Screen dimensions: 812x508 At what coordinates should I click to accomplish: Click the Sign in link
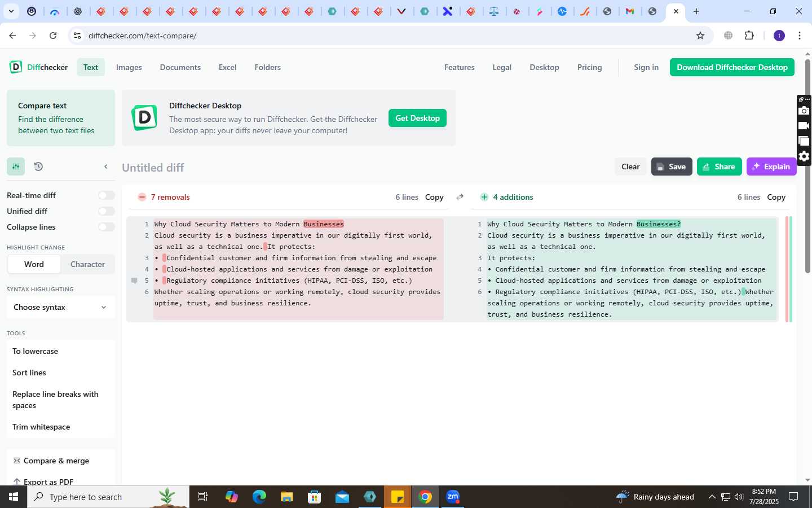click(646, 67)
